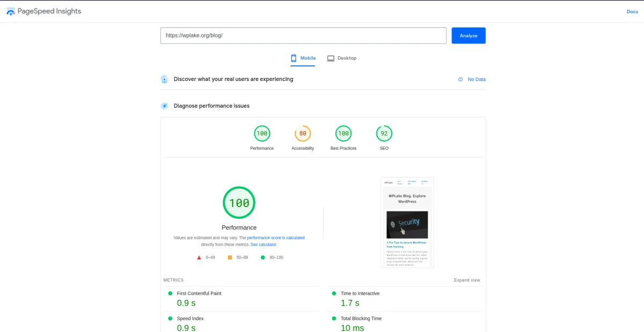Click the green dot beside Speed Index
644x332 pixels.
tap(170, 319)
